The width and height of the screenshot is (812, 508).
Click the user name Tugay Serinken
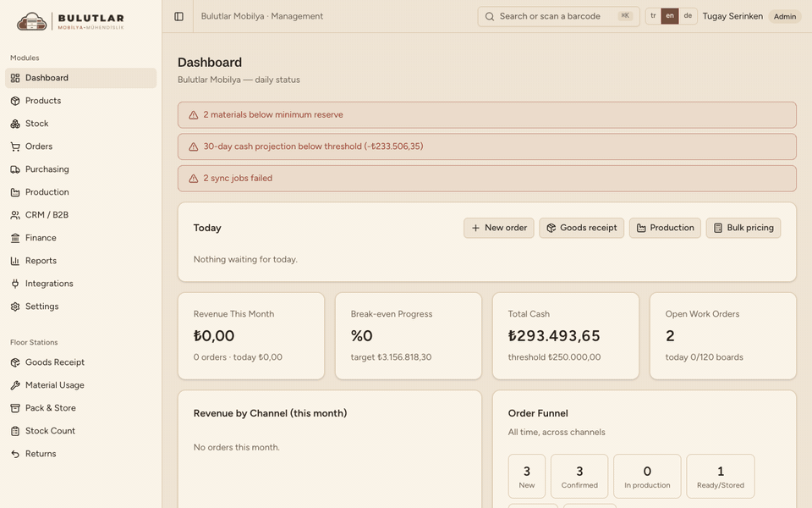(732, 17)
